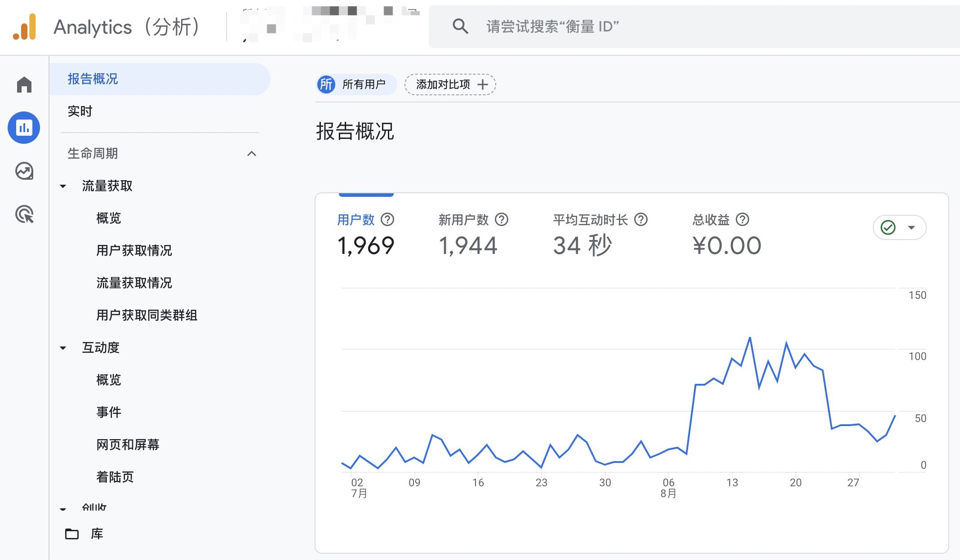Click the 所 all-users badge icon
The height and width of the screenshot is (560, 960).
click(326, 84)
